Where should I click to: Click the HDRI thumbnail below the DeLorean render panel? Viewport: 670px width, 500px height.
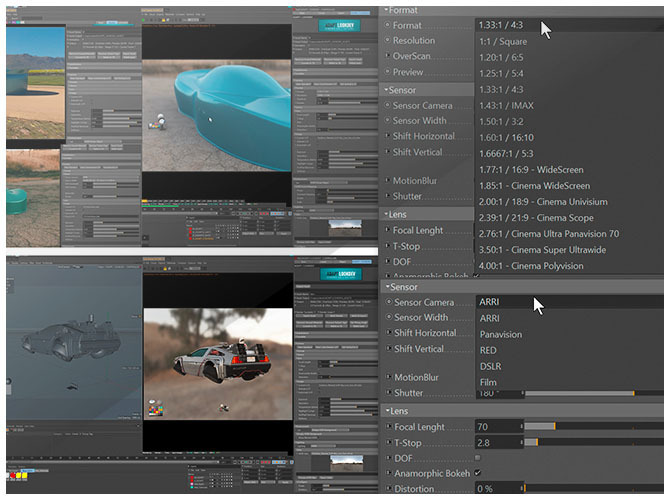pos(347,463)
